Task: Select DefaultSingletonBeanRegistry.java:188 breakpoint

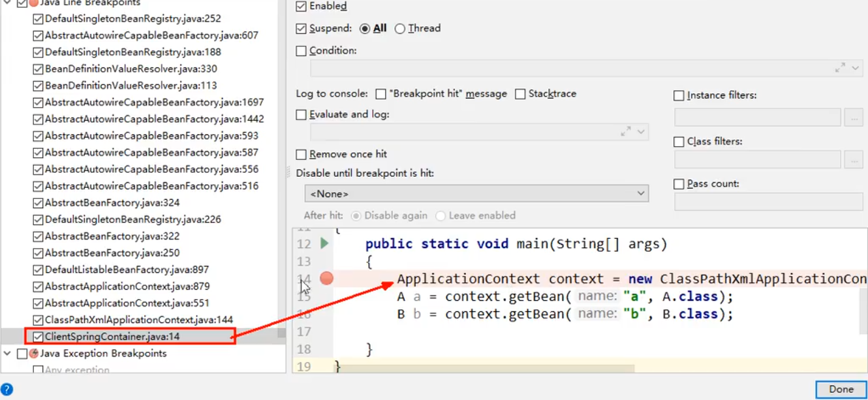Action: (133, 52)
